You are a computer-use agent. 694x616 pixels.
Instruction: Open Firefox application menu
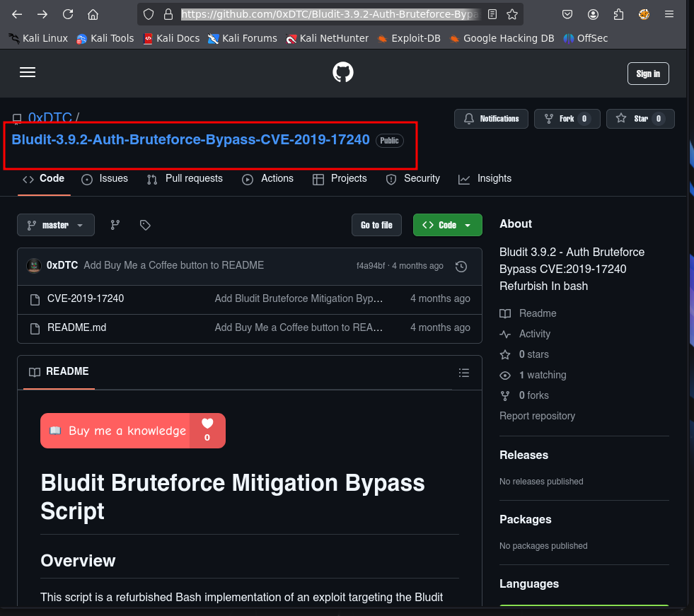coord(669,15)
